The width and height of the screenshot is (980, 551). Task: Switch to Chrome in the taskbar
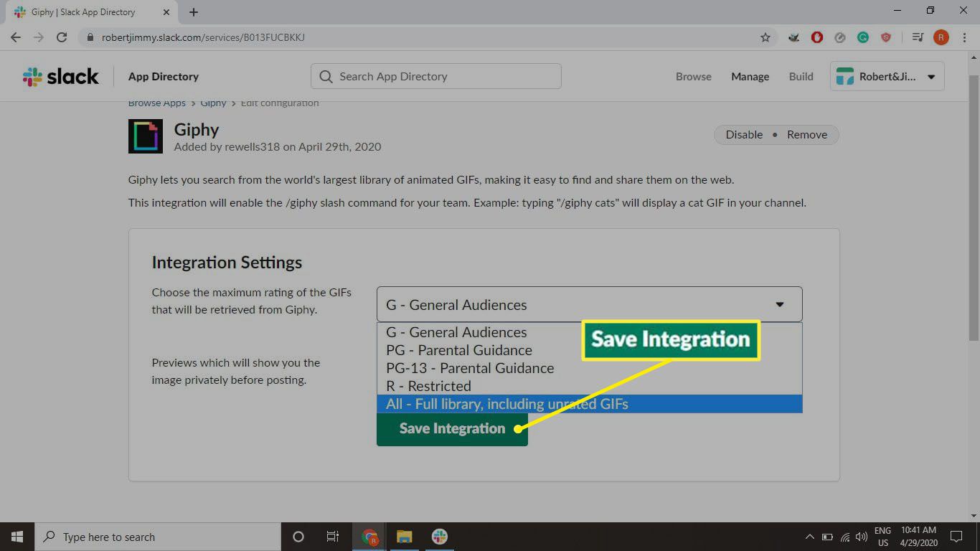370,537
